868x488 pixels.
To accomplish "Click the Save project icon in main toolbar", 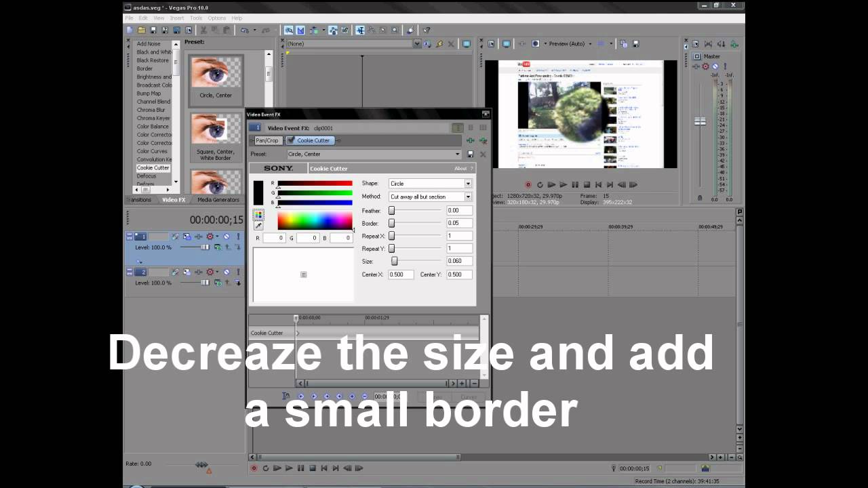I will click(x=153, y=30).
